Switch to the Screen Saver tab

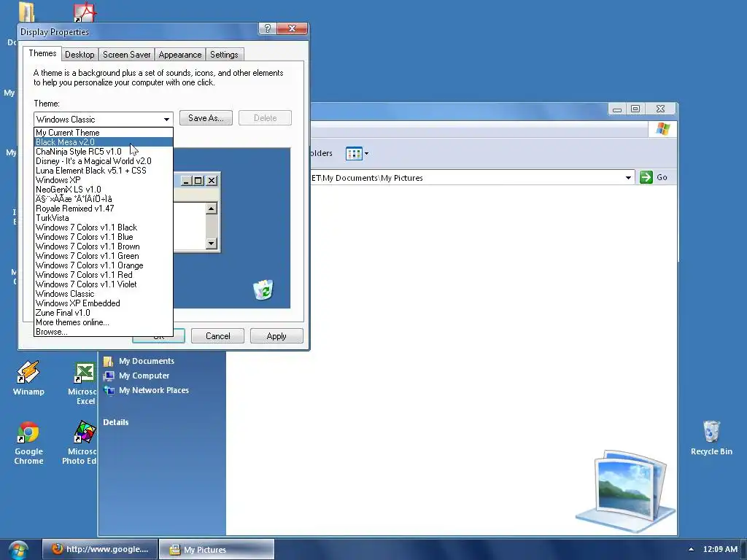[x=126, y=54]
